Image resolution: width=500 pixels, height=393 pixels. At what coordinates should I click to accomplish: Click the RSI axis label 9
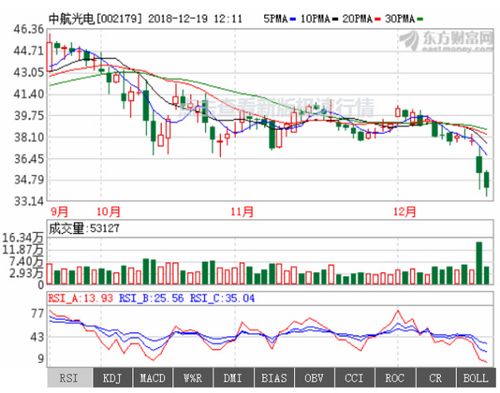40,359
